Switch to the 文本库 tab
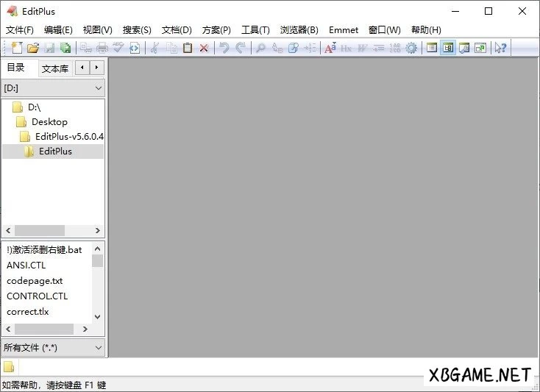 click(x=55, y=68)
